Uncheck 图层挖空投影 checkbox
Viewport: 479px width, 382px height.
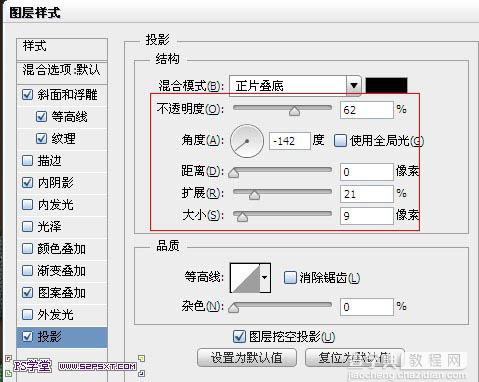[x=239, y=337]
